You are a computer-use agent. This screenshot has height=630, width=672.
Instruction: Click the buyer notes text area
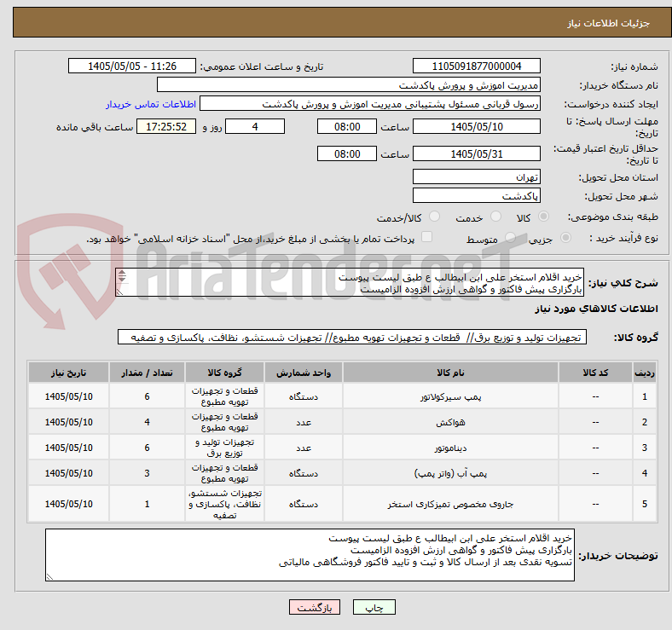[x=310, y=555]
